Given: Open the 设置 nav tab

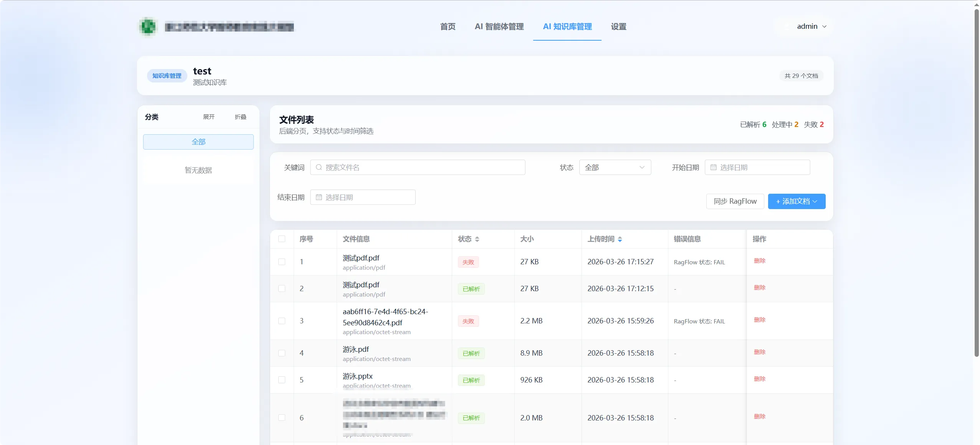Looking at the screenshot, I should (618, 26).
